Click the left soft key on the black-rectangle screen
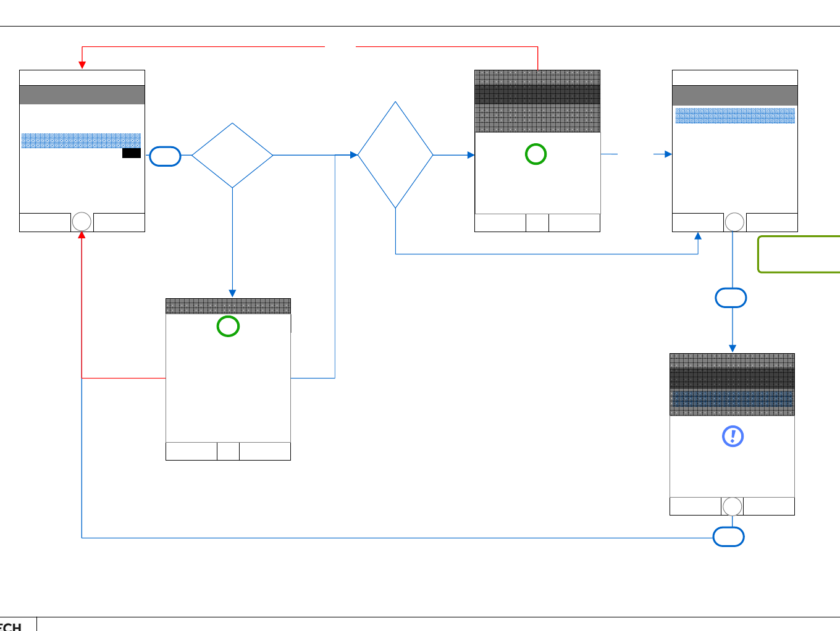The width and height of the screenshot is (840, 631). tap(45, 222)
